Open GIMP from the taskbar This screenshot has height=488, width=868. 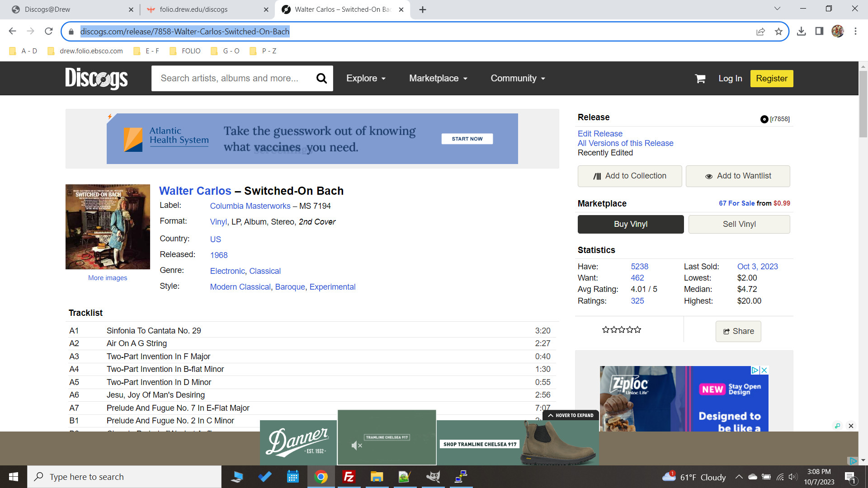click(x=433, y=477)
